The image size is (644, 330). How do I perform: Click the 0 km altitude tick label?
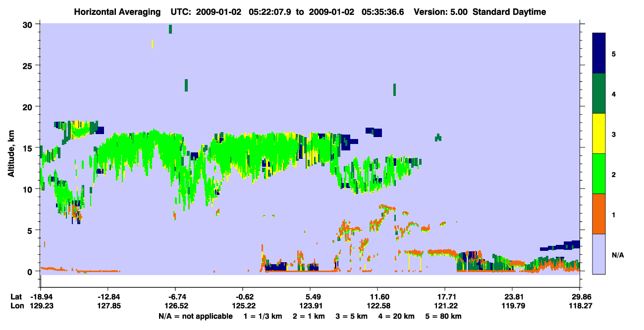(x=31, y=271)
